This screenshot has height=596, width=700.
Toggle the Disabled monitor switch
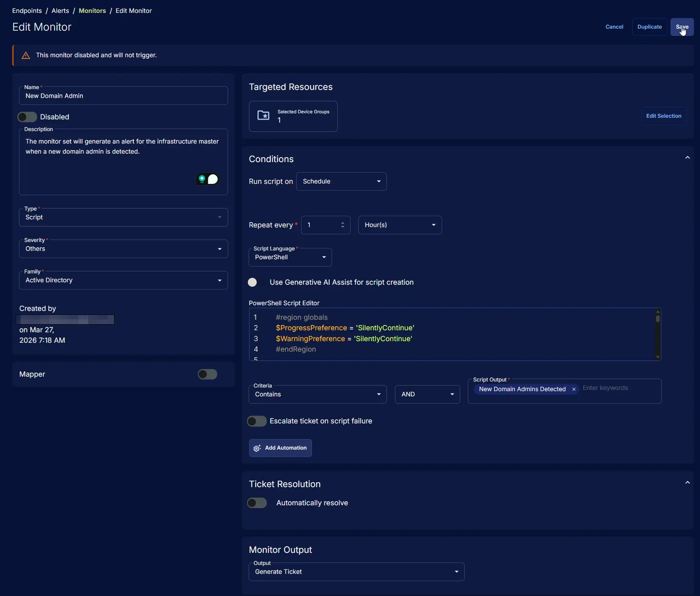coord(27,117)
